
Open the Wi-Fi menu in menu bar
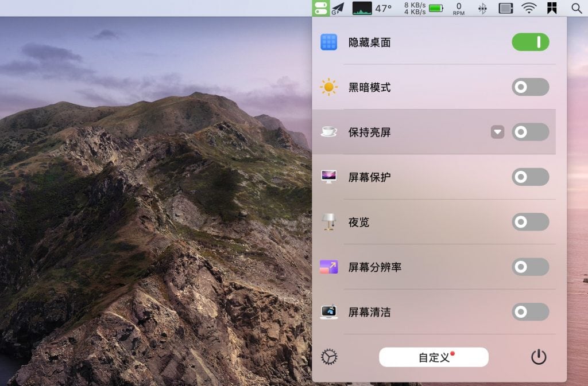[529, 8]
